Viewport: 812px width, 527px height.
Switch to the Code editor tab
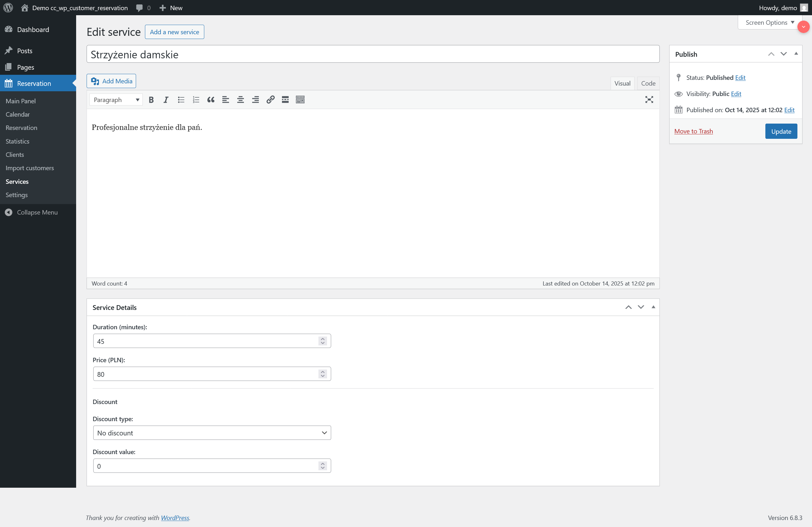click(648, 83)
